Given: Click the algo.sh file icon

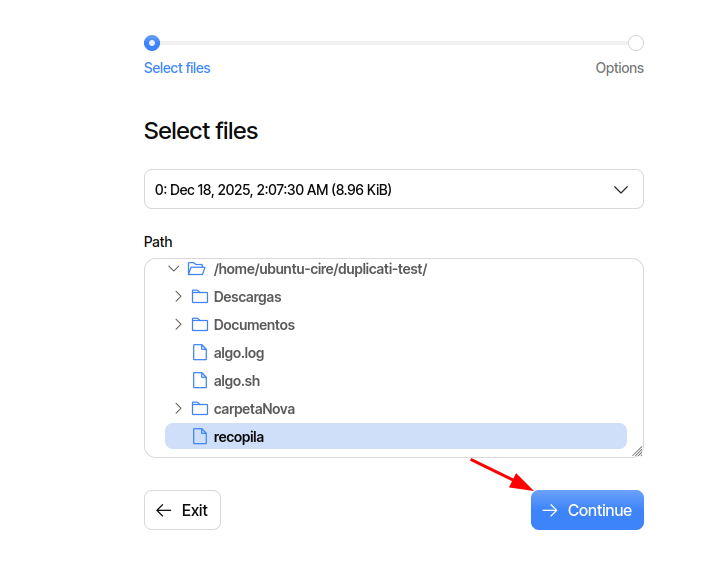Looking at the screenshot, I should pos(200,381).
